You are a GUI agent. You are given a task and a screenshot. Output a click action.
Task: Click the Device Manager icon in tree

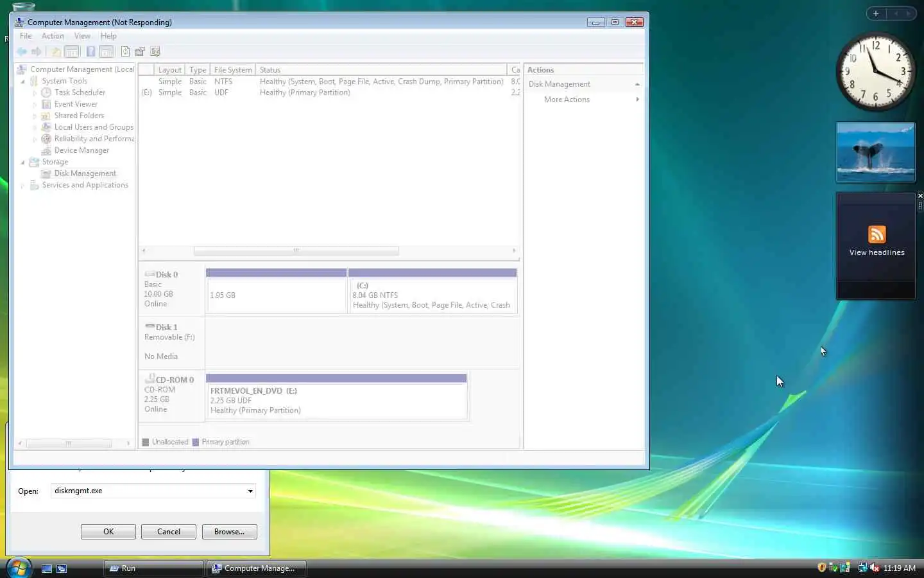46,150
